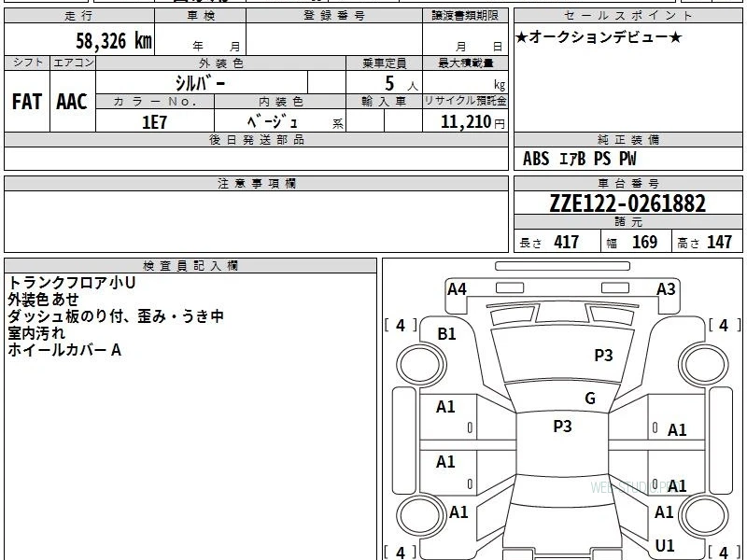The image size is (747, 560).
Task: Click the note ダッシュ板のり付、歪み・うき中
Action: tap(116, 316)
